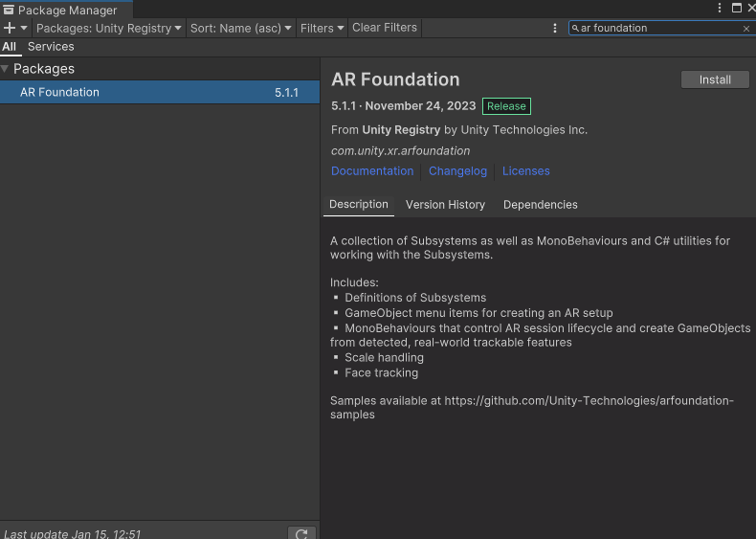Open the Documentation link
The width and height of the screenshot is (756, 539).
pyautogui.click(x=372, y=170)
